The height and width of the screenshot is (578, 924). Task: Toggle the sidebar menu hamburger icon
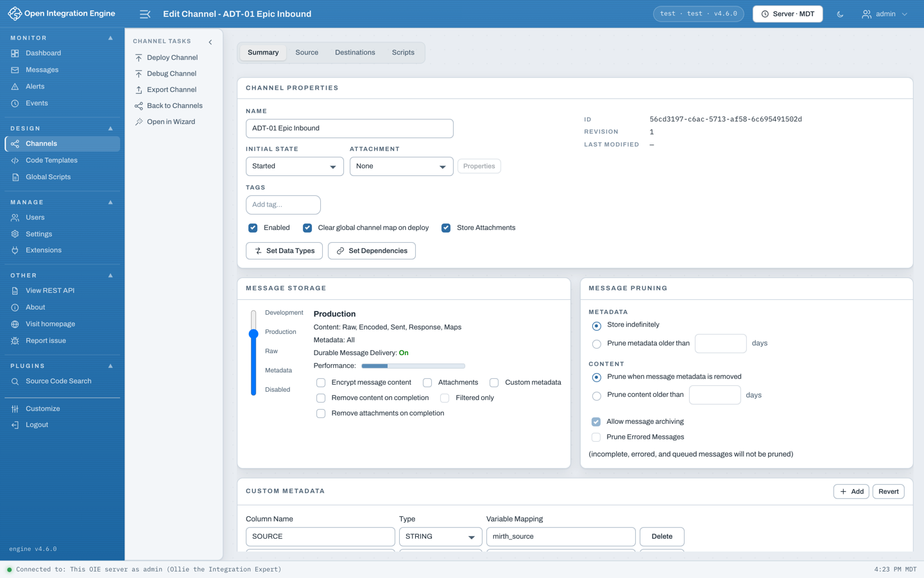coord(145,14)
